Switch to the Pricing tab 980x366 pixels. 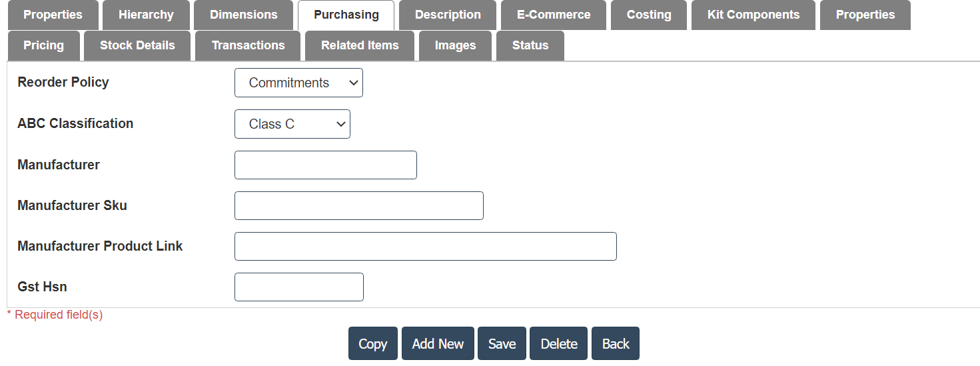[43, 45]
